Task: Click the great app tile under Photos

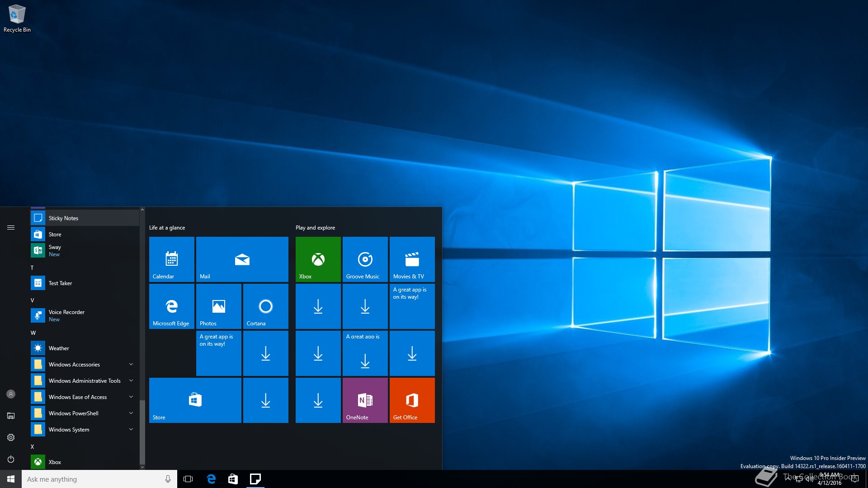Action: point(219,353)
